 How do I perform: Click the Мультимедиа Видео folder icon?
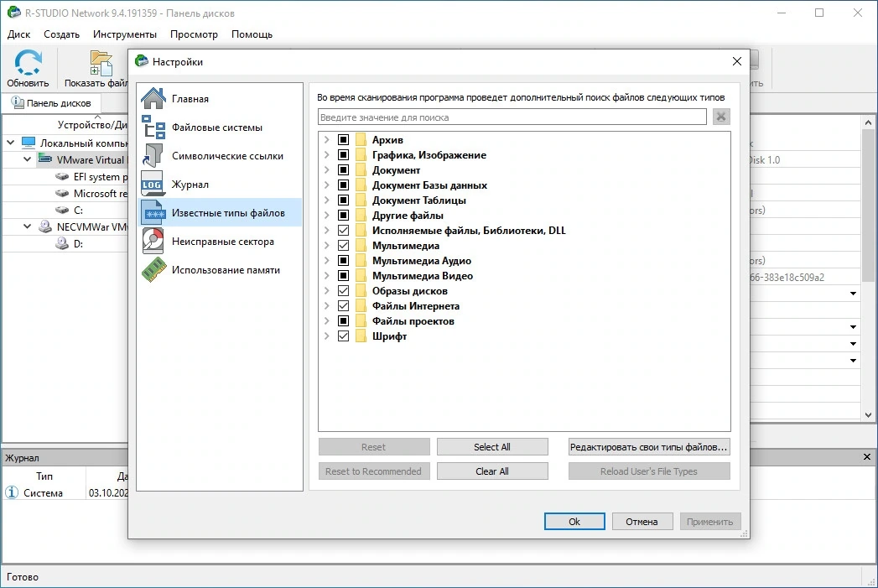(361, 275)
